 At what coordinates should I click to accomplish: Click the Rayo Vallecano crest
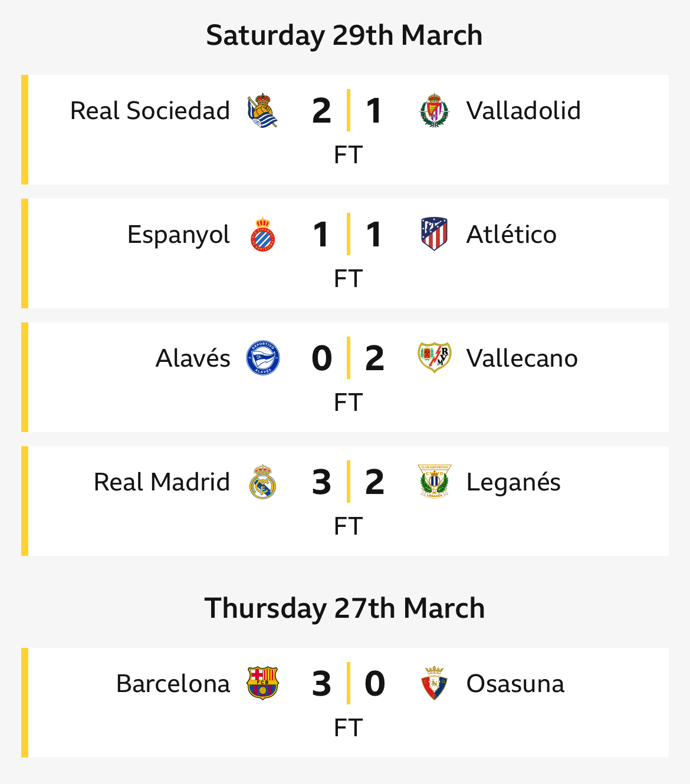[x=434, y=358]
